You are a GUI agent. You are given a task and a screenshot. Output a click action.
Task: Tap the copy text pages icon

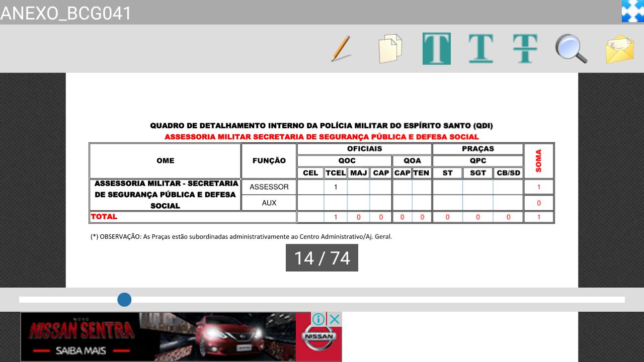pos(390,49)
